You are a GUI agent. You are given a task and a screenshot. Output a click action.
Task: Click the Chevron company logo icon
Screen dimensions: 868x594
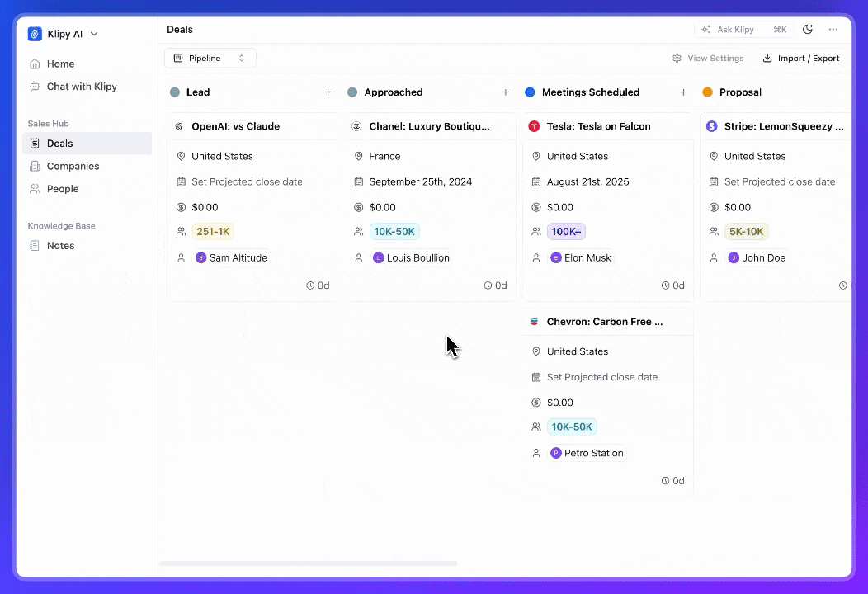(x=534, y=322)
